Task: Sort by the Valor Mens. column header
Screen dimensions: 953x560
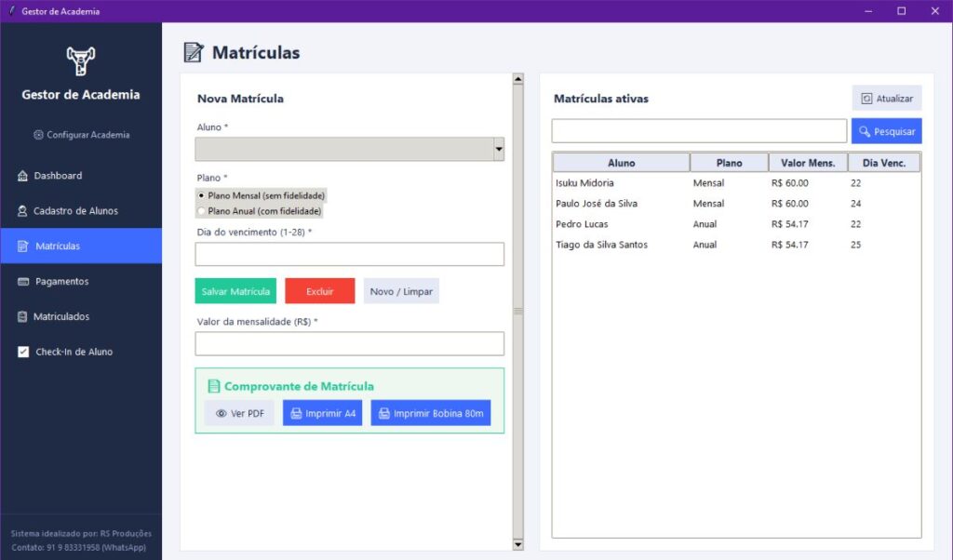Action: (809, 163)
